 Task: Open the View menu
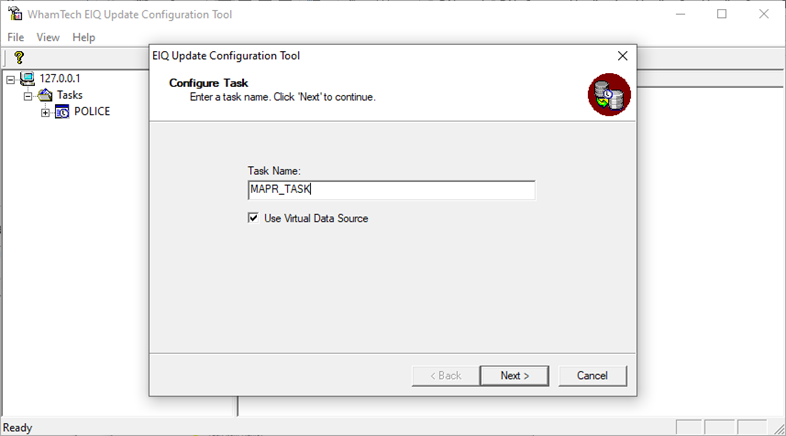(48, 38)
